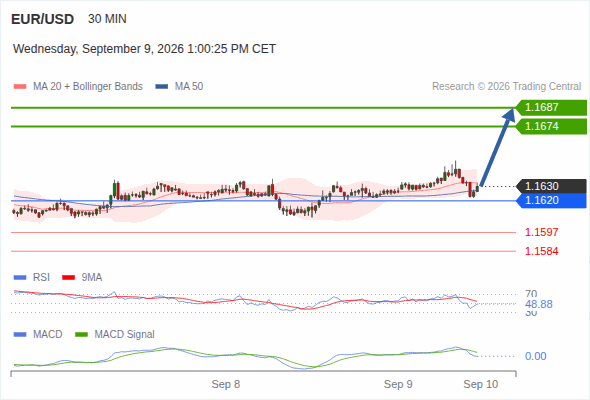Click the 30 MIN timeframe label
Screen dimensions: 590x400
tap(107, 19)
